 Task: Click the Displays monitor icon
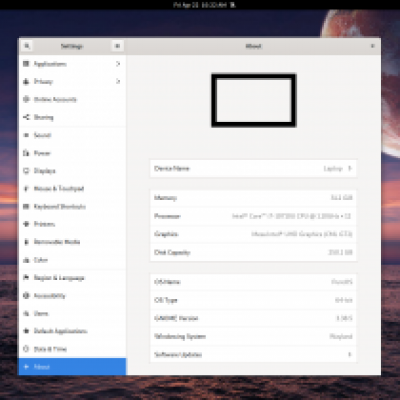[x=26, y=171]
